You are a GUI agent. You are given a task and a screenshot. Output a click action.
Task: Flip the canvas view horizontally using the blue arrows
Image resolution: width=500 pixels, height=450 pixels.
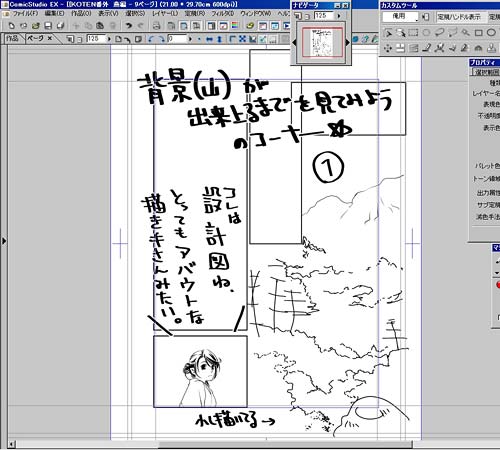(209, 39)
